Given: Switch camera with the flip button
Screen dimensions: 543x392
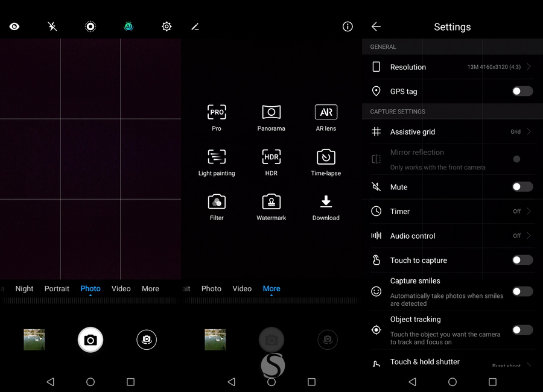Looking at the screenshot, I should tap(147, 340).
